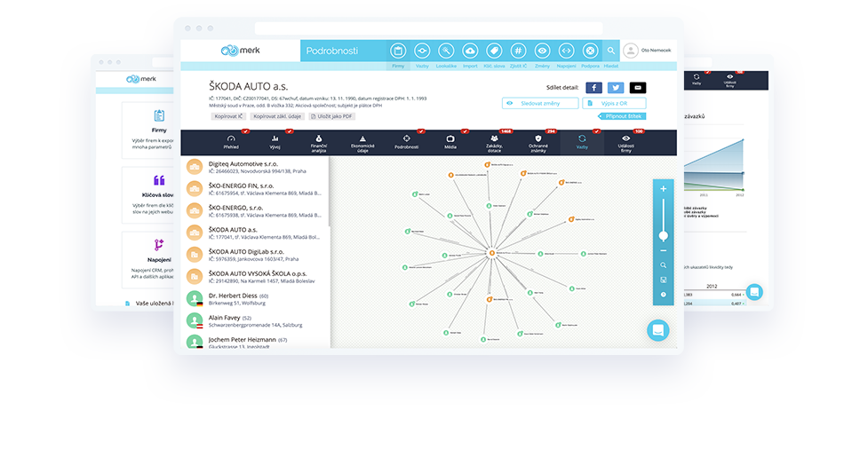Click the Firmy clipboard icon in left window
868x450 pixels.
click(x=159, y=115)
